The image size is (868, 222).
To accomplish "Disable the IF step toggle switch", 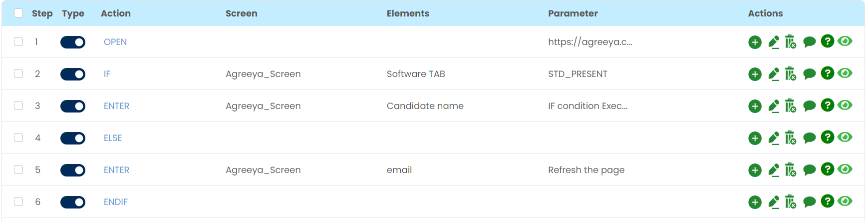I will (x=73, y=74).
